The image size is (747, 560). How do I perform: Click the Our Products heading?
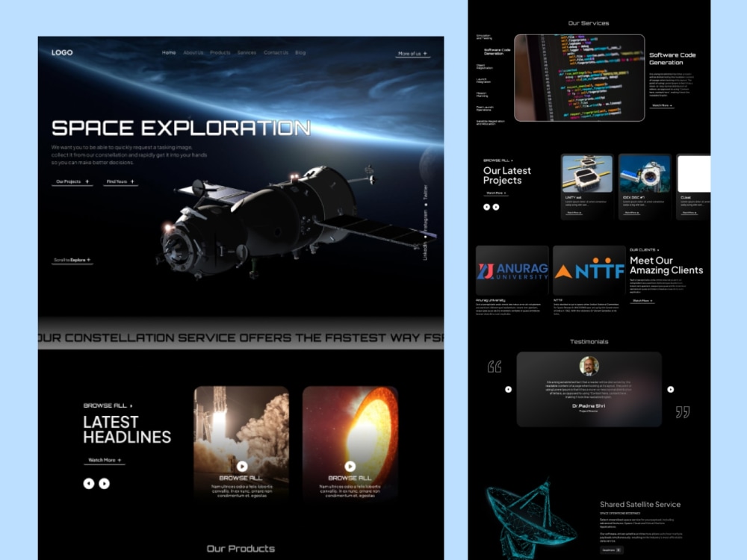(241, 549)
